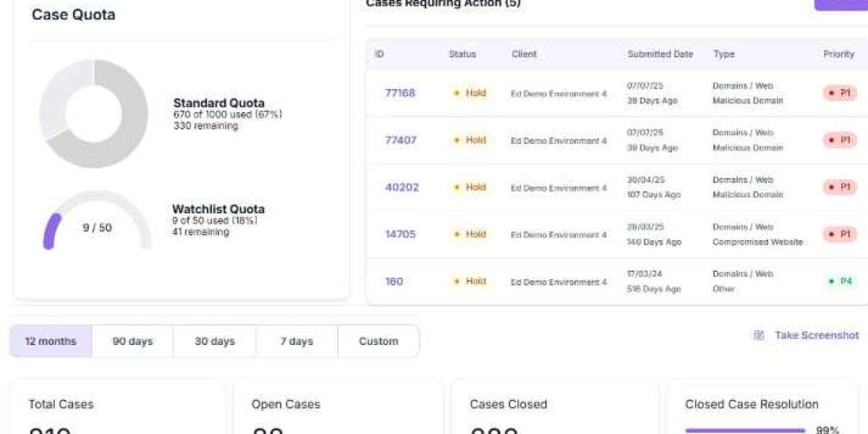Screen dimensions: 868x434
Task: Click the purple button above the table
Action: [841, 4]
